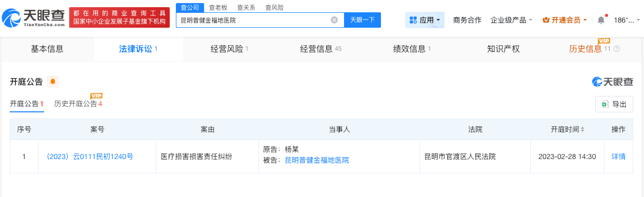Open the 经营信息 tab
The image size is (644, 197).
[320, 49]
